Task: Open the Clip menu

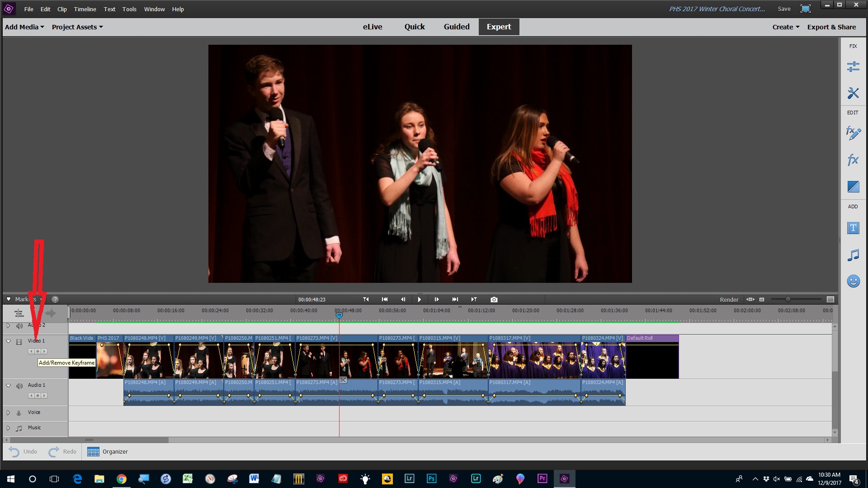Action: (62, 9)
